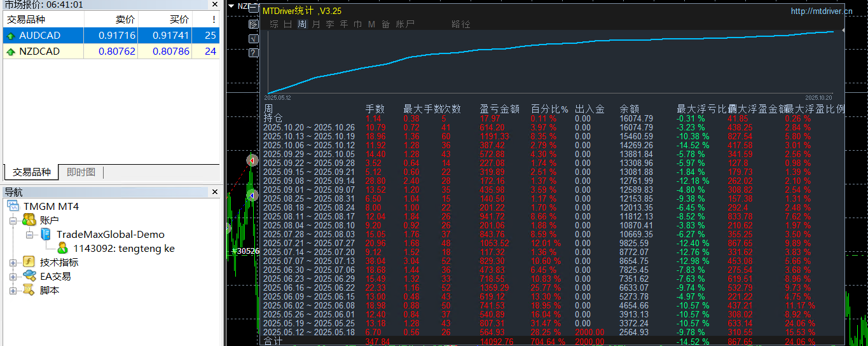This screenshot has width=868, height=346.
Task: Click the 技术指标 indicators icon
Action: click(29, 262)
